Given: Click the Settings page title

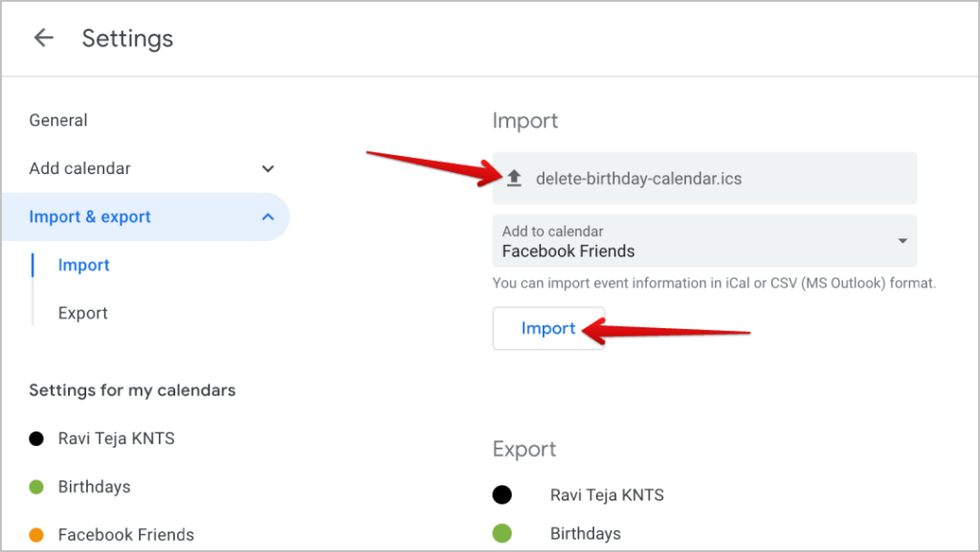Looking at the screenshot, I should [127, 38].
